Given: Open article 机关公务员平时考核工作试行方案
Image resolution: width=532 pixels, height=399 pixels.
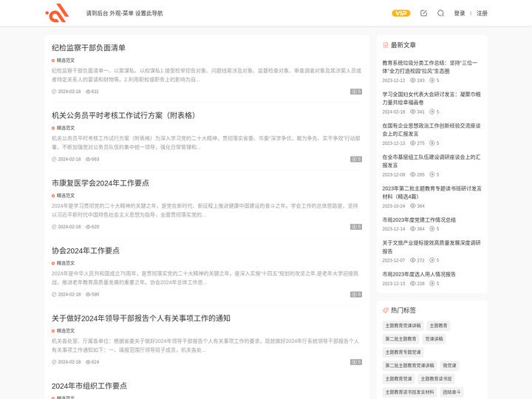Looking at the screenshot, I should [123, 115].
